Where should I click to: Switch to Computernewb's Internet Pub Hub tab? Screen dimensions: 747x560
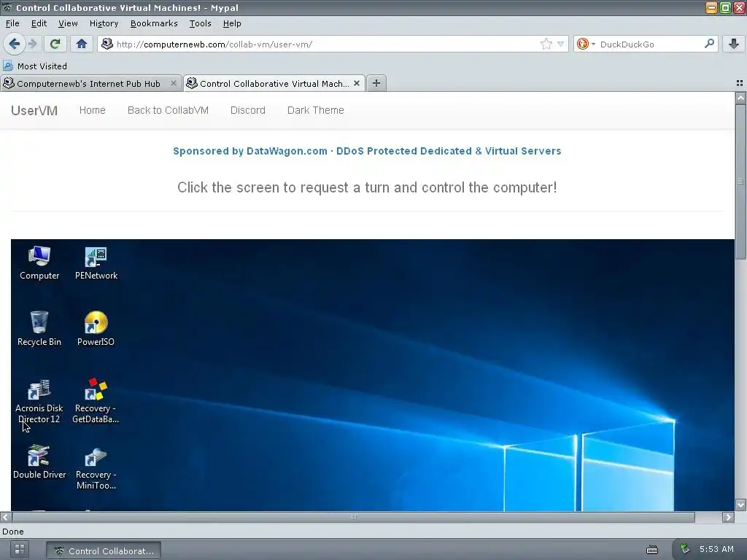88,84
